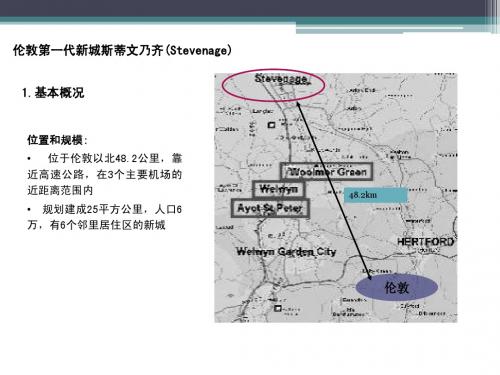Select the cyan 48.2km distance label

pos(376,195)
